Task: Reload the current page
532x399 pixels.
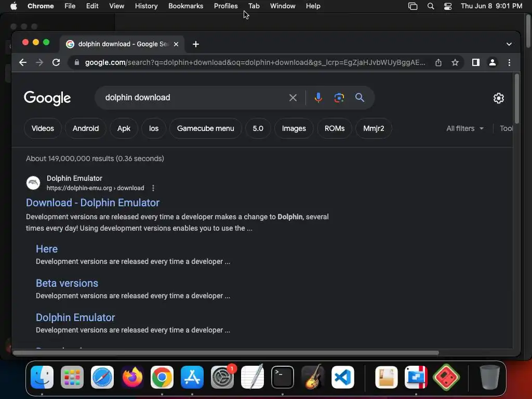Action: pos(56,62)
